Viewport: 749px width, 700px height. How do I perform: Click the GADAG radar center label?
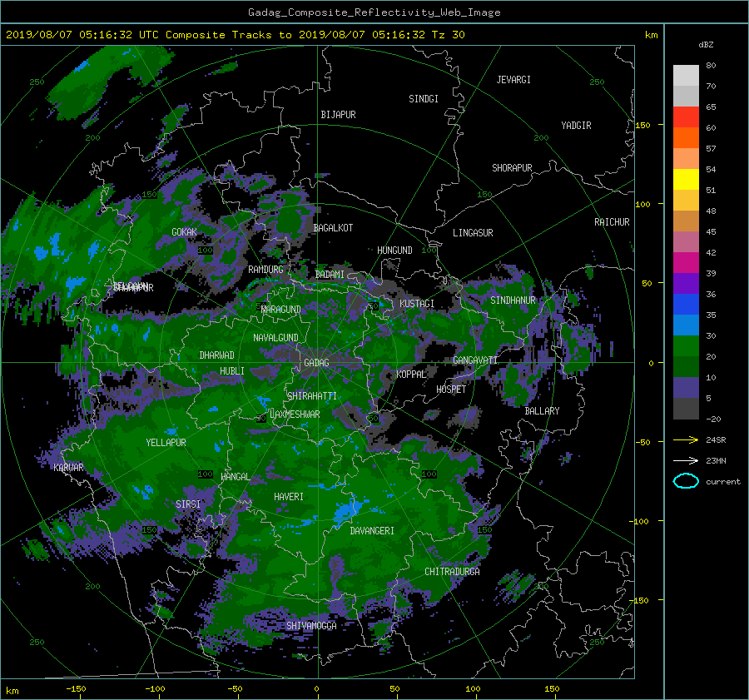(316, 363)
